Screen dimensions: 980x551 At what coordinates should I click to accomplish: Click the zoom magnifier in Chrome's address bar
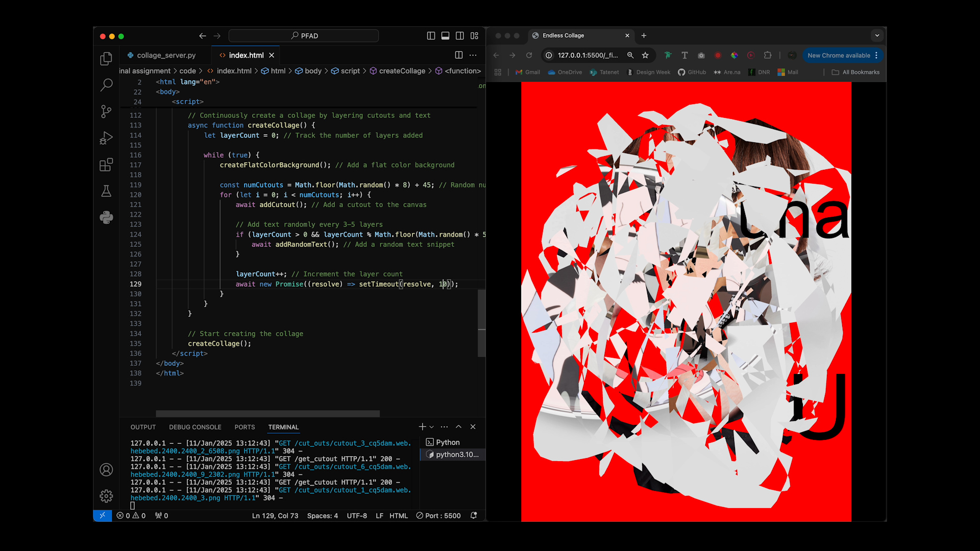pos(630,55)
